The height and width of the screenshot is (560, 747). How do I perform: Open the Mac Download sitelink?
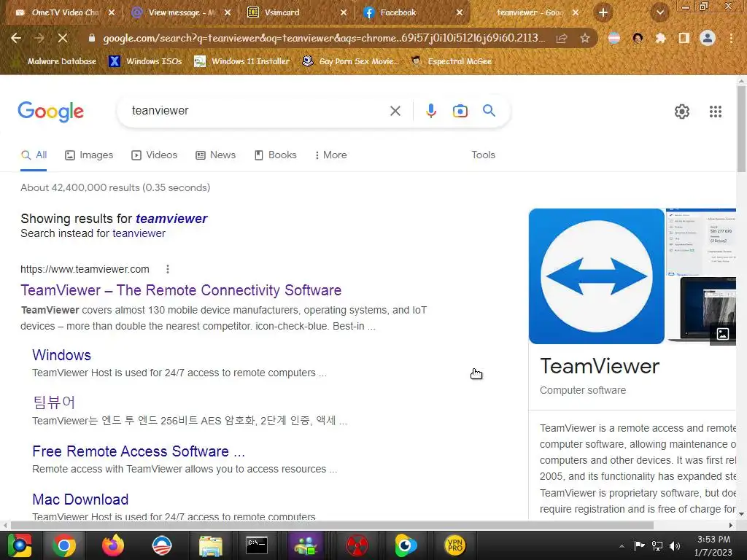[x=80, y=499]
